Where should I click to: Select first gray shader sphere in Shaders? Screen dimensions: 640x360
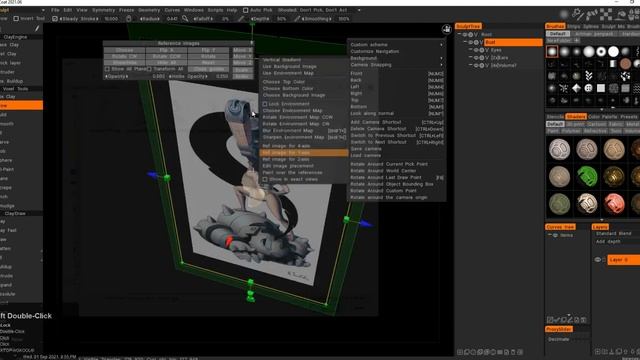pyautogui.click(x=560, y=149)
